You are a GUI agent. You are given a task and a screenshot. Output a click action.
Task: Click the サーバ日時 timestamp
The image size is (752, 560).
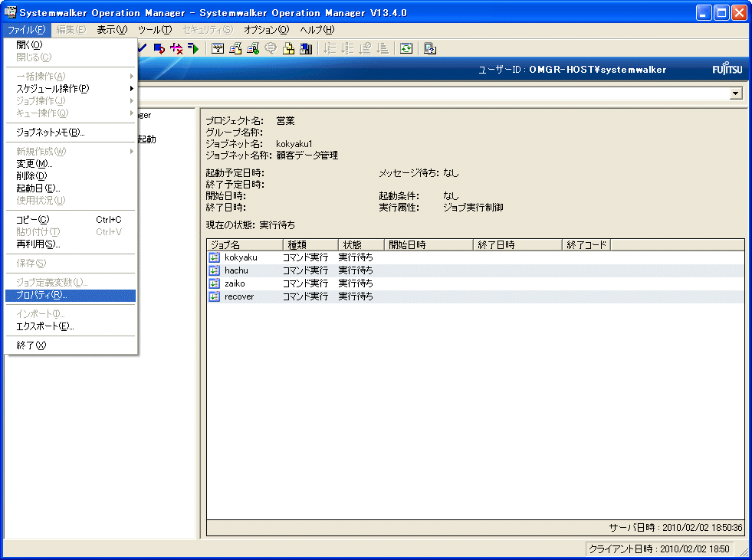point(676,527)
